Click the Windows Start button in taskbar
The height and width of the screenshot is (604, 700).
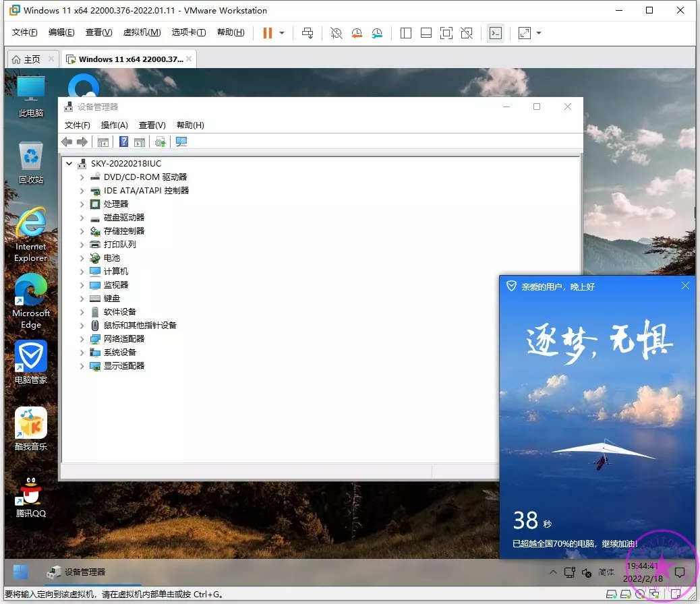tap(21, 572)
